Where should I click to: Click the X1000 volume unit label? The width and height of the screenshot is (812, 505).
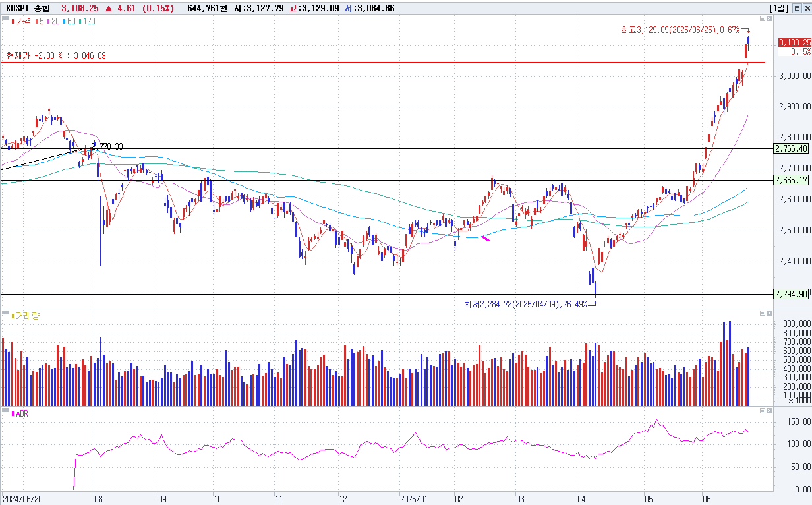click(799, 400)
